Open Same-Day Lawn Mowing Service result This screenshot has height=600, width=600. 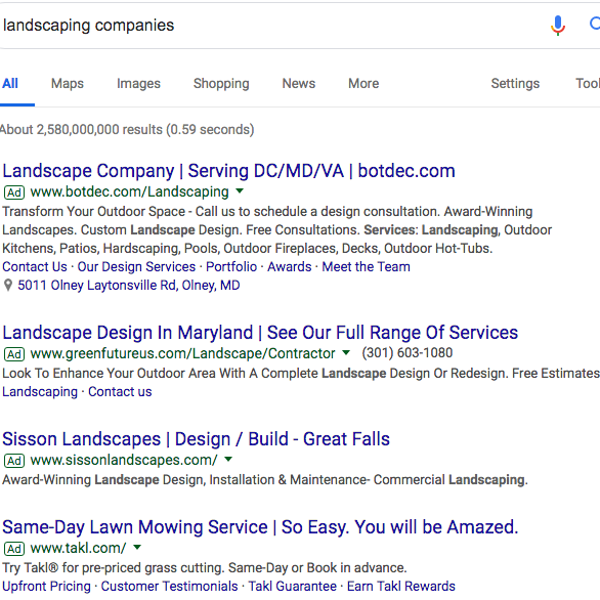tap(260, 527)
